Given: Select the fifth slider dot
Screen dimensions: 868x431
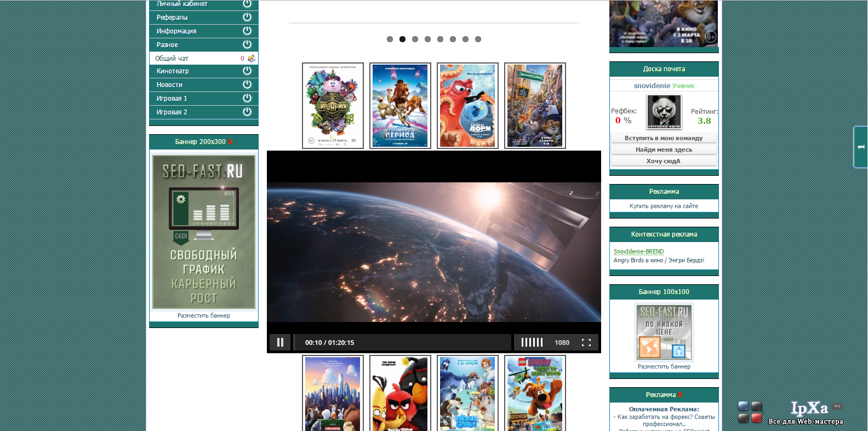Looking at the screenshot, I should [x=440, y=39].
